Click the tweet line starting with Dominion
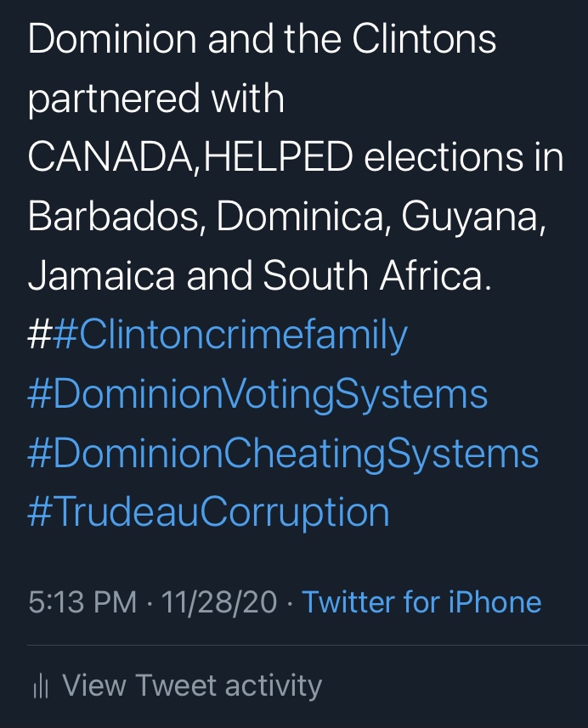588x728 pixels. point(262,39)
